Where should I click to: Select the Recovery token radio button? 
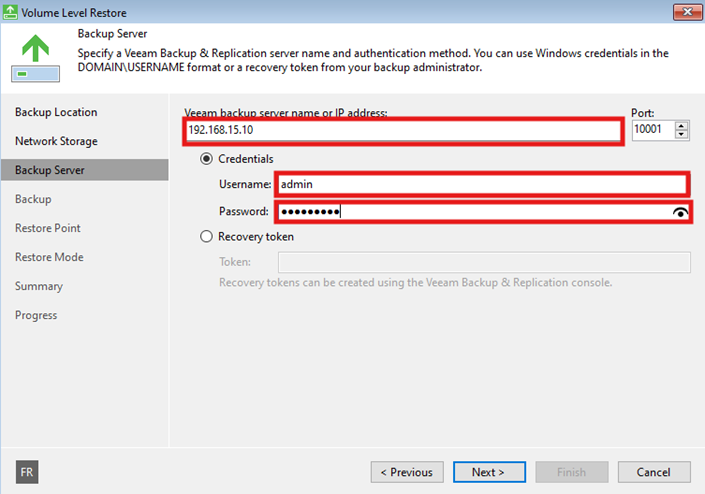click(x=207, y=237)
